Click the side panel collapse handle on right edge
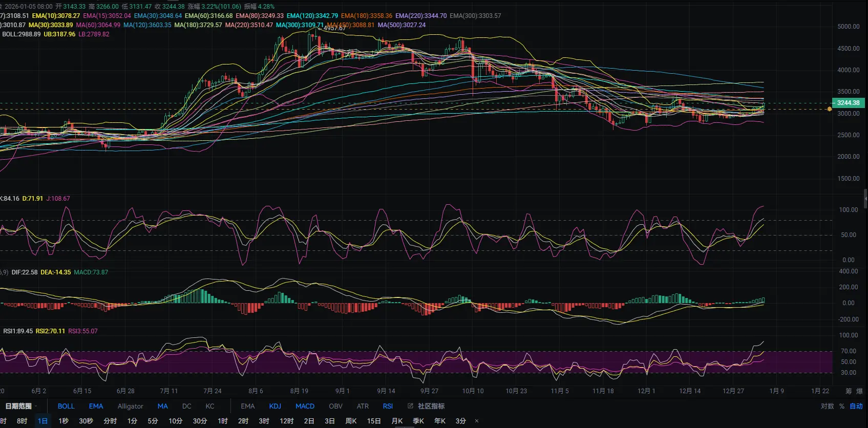868x428 pixels. pos(865,198)
